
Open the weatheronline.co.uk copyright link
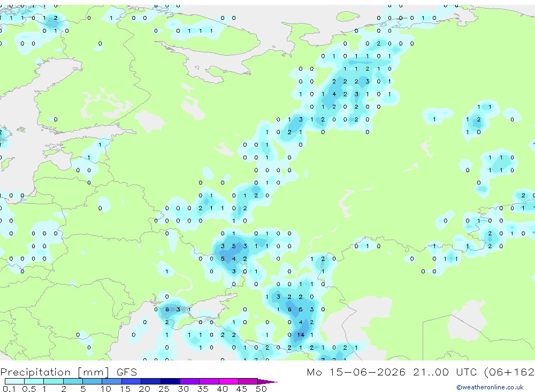coord(490,387)
